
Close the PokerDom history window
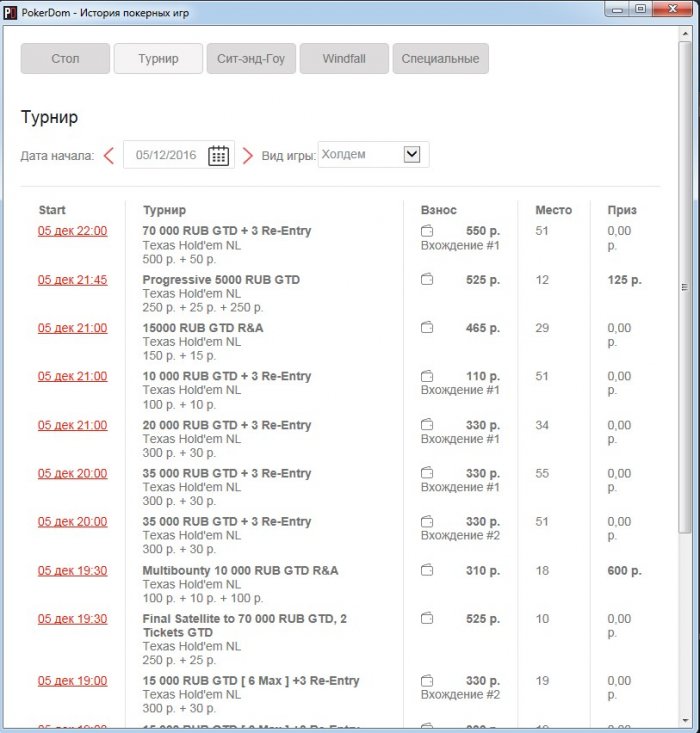tap(672, 9)
